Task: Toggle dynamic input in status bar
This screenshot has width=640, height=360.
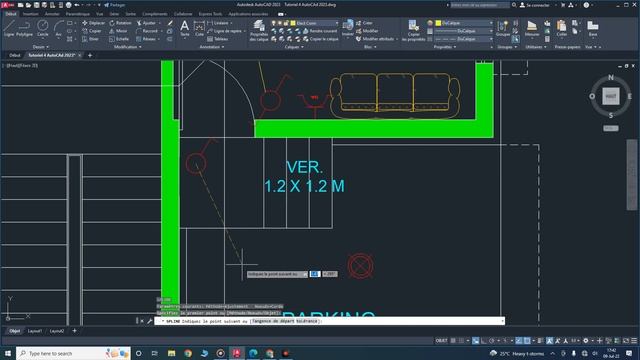Action: tap(476, 340)
